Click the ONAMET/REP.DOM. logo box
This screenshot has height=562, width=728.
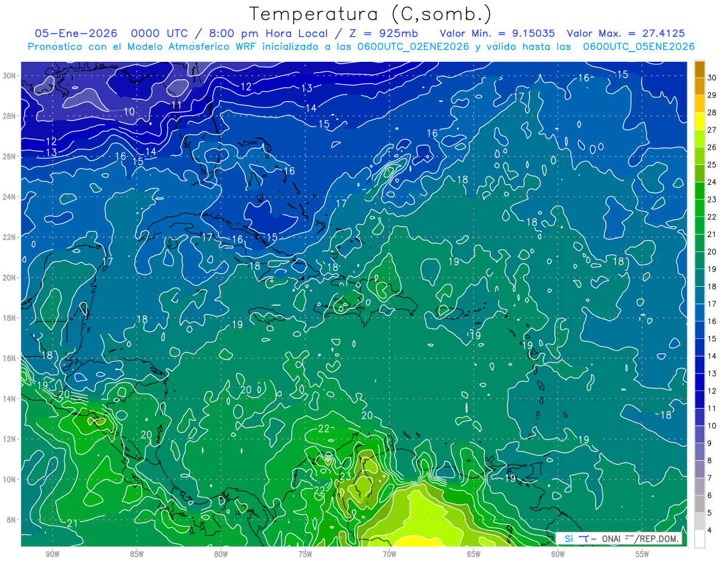(619, 538)
